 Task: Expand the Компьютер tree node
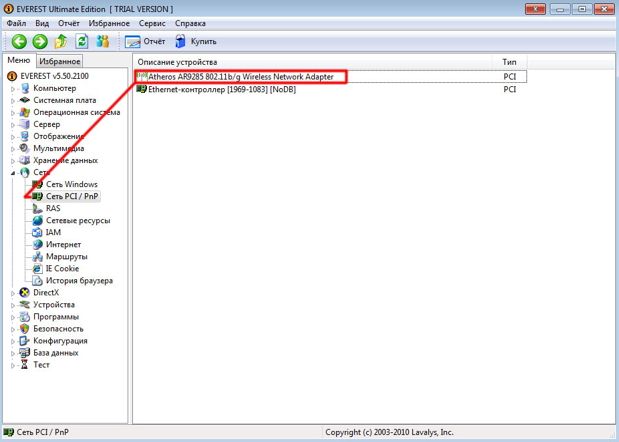(13, 89)
